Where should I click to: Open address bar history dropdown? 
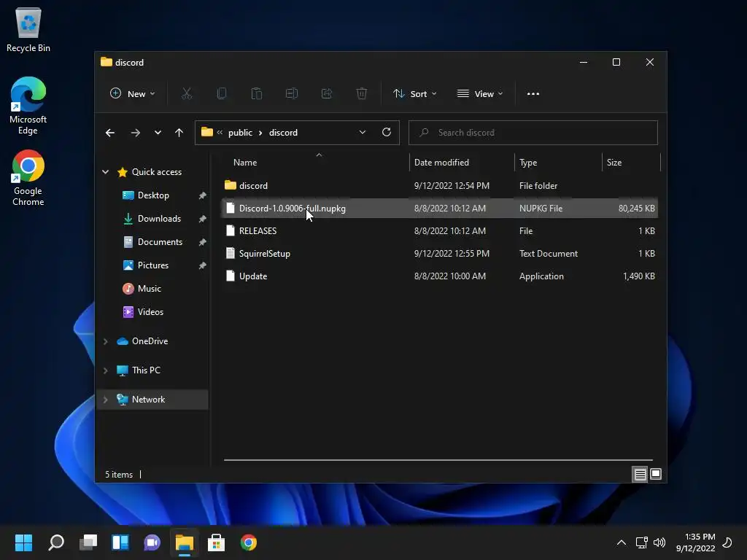point(363,133)
